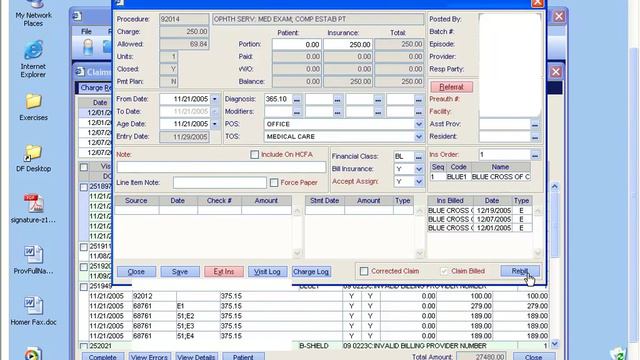Click View Errors button

tap(149, 357)
